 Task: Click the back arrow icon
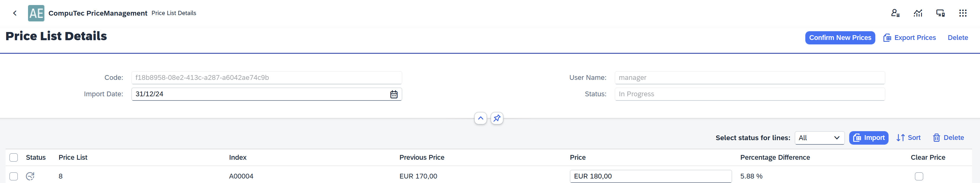(x=15, y=13)
